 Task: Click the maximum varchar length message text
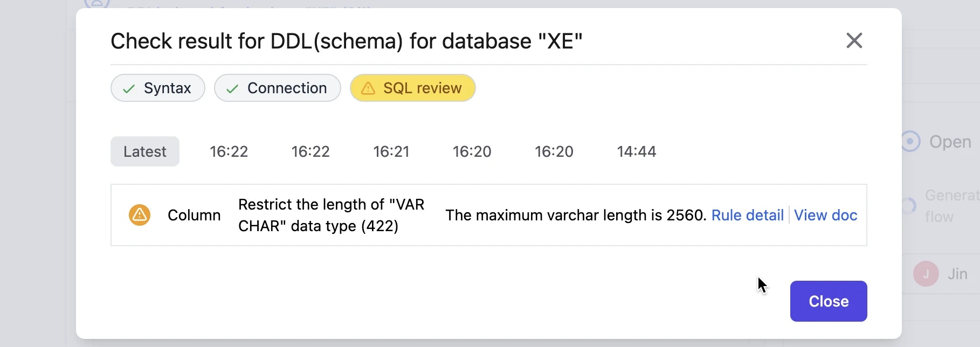[575, 215]
